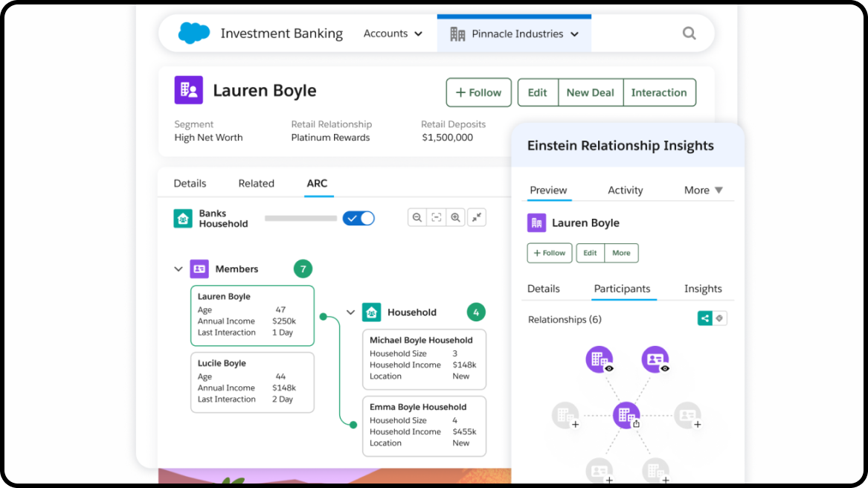Viewport: 868px width, 488px height.
Task: Open the Insights tab in Einstein panel
Action: (703, 289)
